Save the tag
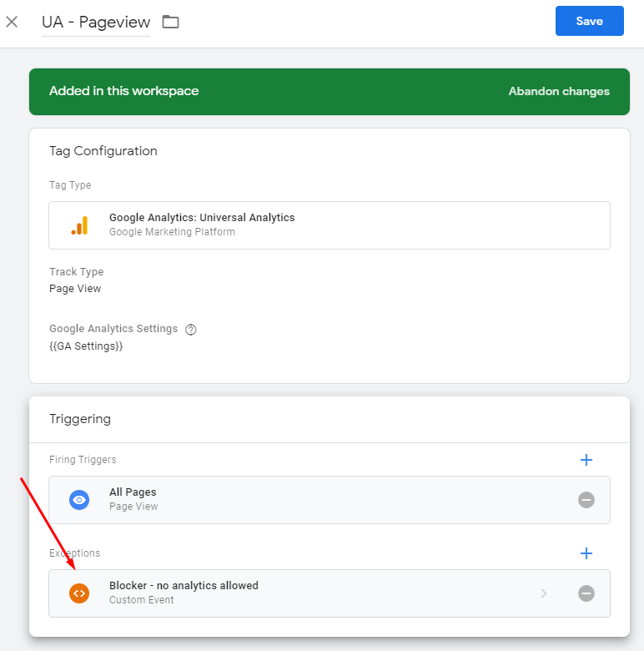 (589, 21)
